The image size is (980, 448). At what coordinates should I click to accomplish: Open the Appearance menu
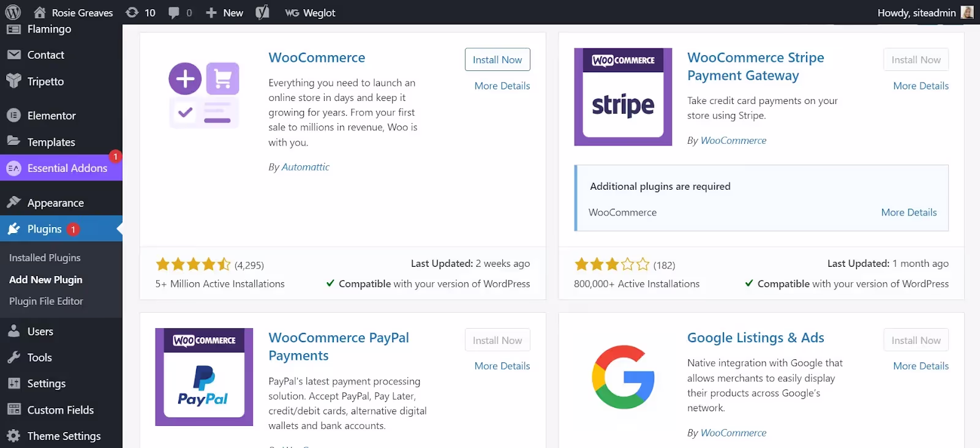click(56, 203)
